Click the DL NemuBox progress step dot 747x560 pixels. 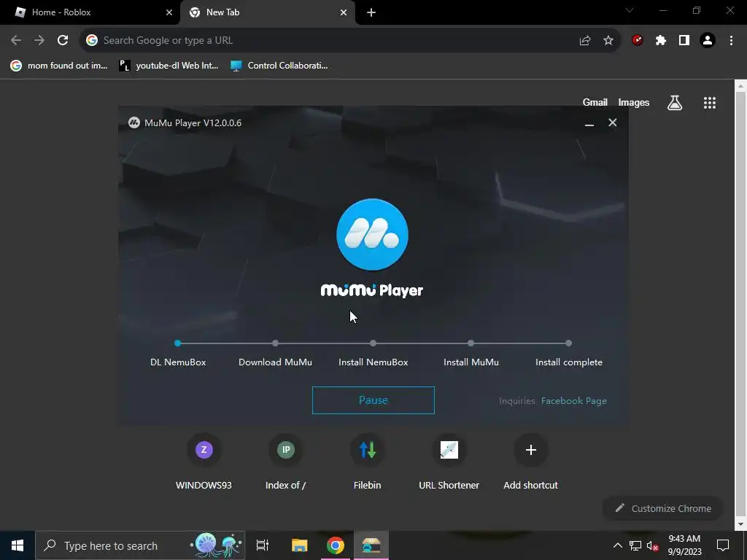click(178, 343)
